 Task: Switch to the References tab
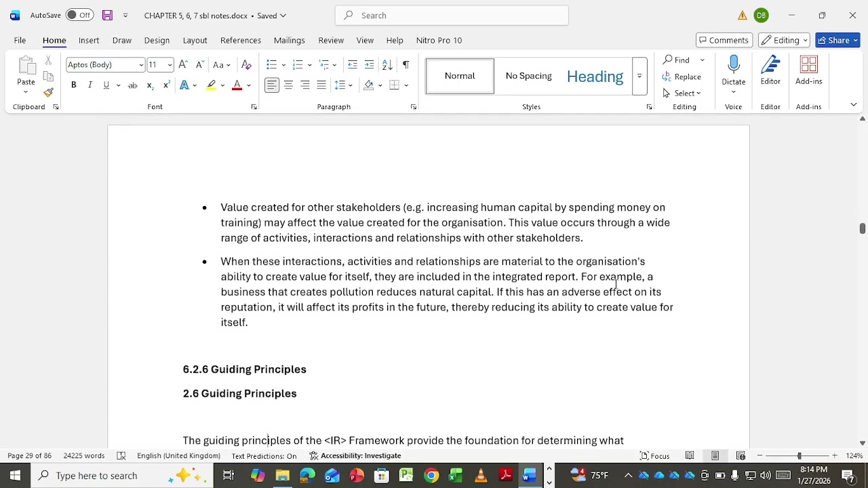pyautogui.click(x=241, y=40)
